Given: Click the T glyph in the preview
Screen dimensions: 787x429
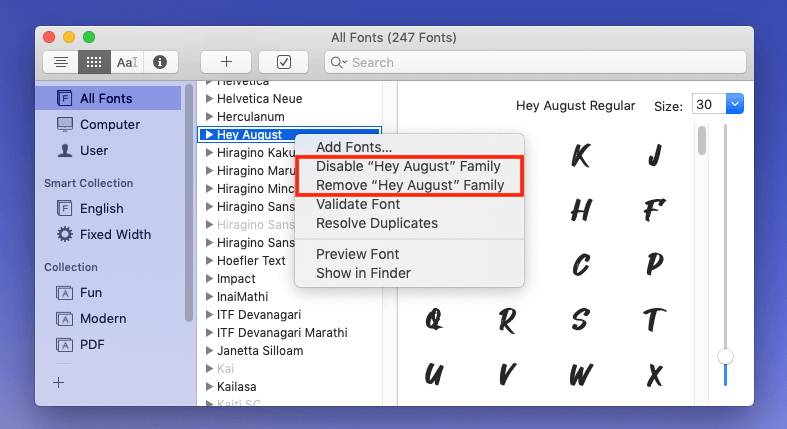Looking at the screenshot, I should (654, 319).
